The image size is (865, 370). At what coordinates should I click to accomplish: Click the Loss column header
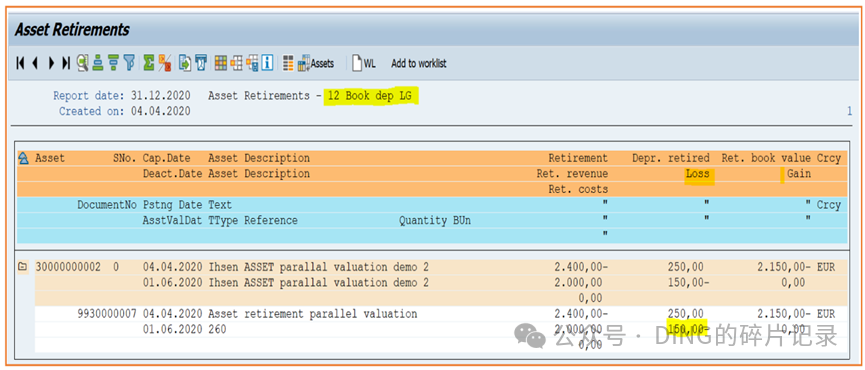pos(698,174)
